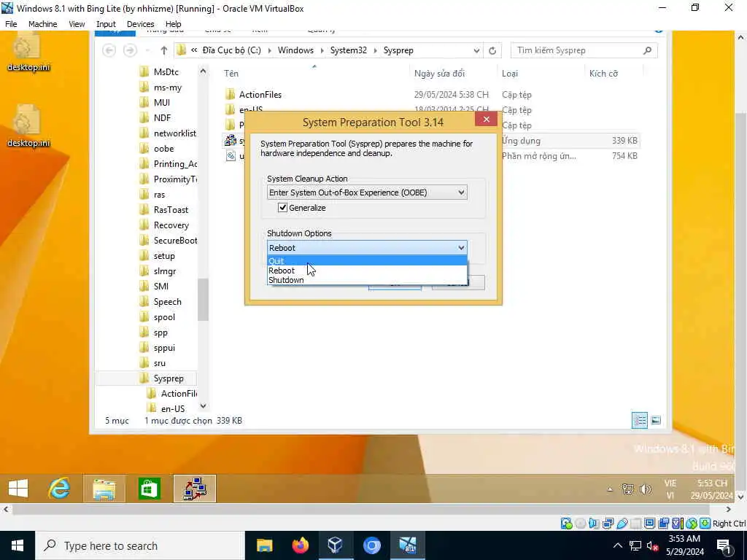Open host File Explorer taskbar icon
Viewport: 747px width, 560px height.
tap(264, 545)
